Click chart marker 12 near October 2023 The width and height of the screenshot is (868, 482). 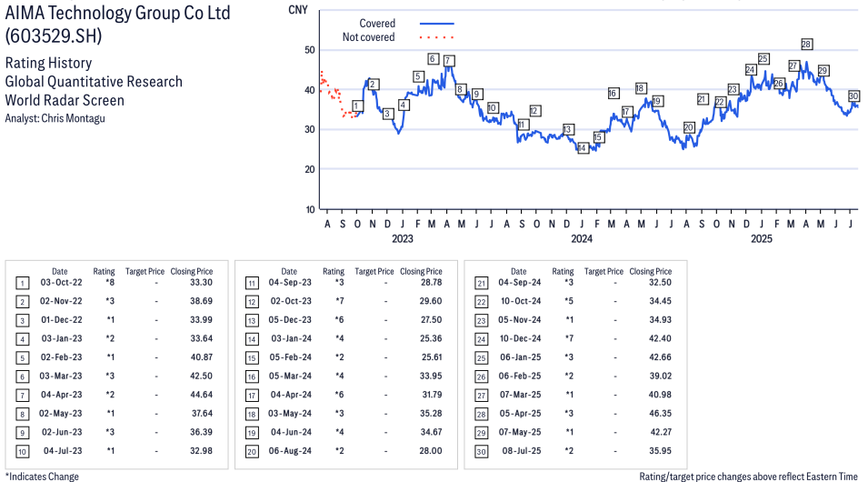click(x=534, y=111)
